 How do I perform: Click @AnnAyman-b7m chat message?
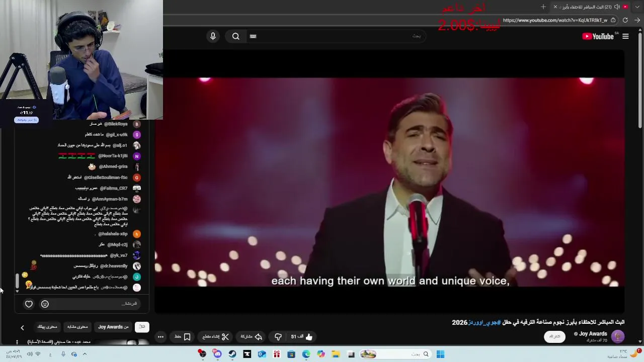tap(109, 199)
